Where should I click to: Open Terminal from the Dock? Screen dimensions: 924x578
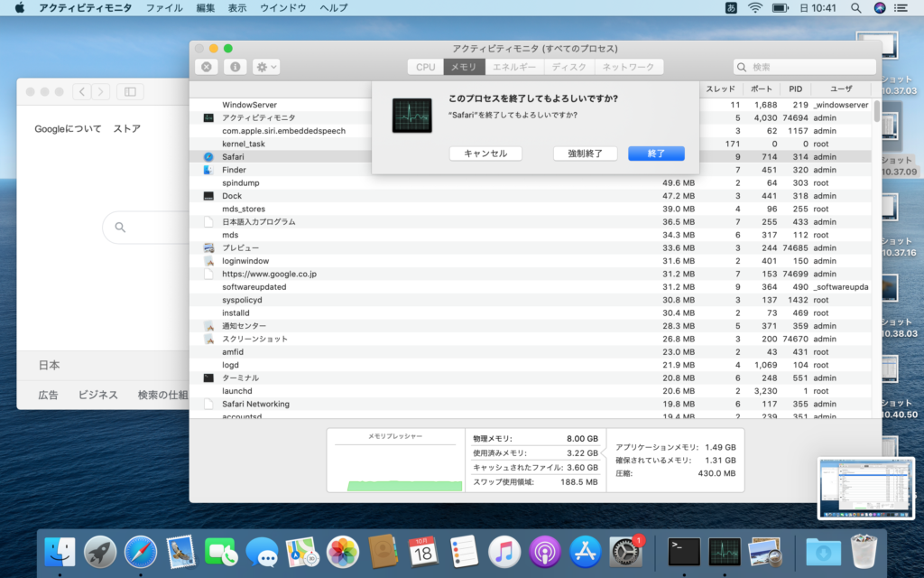pos(684,553)
